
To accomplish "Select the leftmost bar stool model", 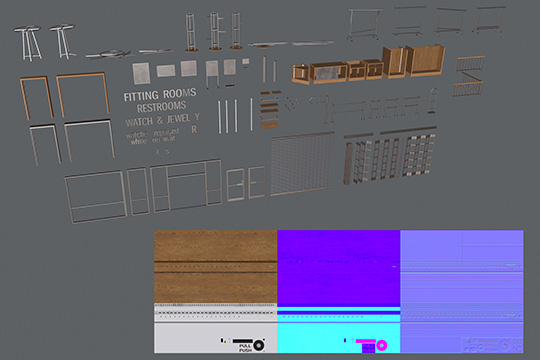I will coord(29,43).
